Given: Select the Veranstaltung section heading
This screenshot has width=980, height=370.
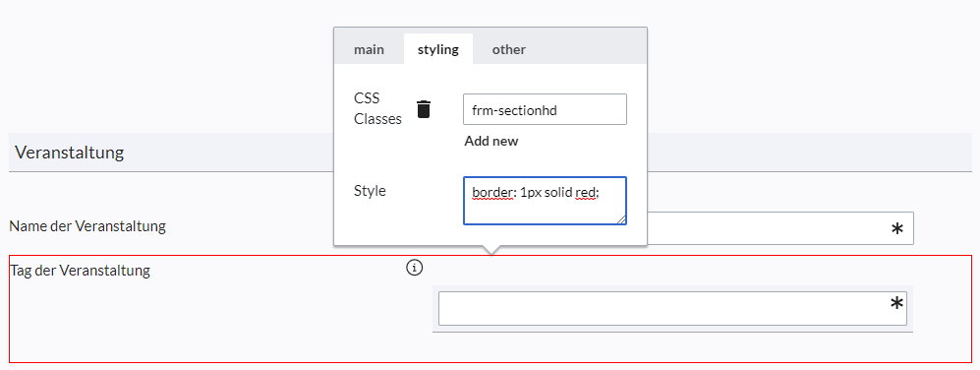Looking at the screenshot, I should 70,153.
